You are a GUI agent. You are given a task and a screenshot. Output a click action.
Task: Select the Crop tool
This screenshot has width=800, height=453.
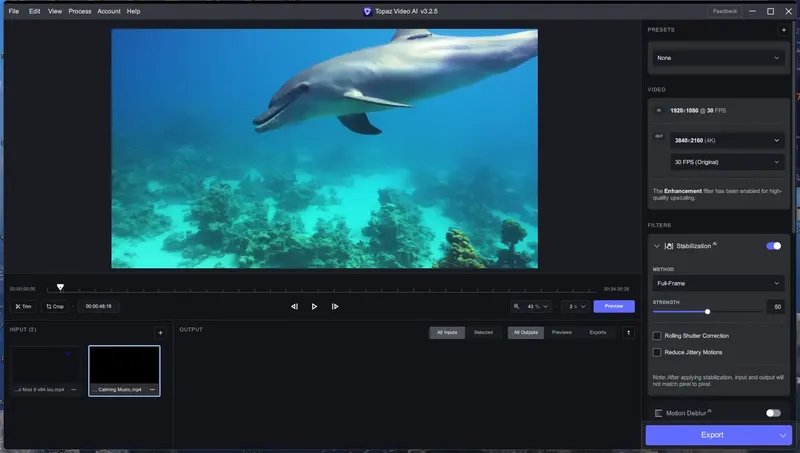pos(55,307)
